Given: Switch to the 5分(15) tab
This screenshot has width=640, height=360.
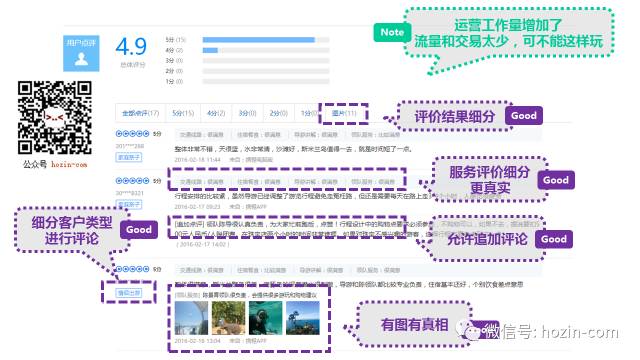Looking at the screenshot, I should pos(183,113).
